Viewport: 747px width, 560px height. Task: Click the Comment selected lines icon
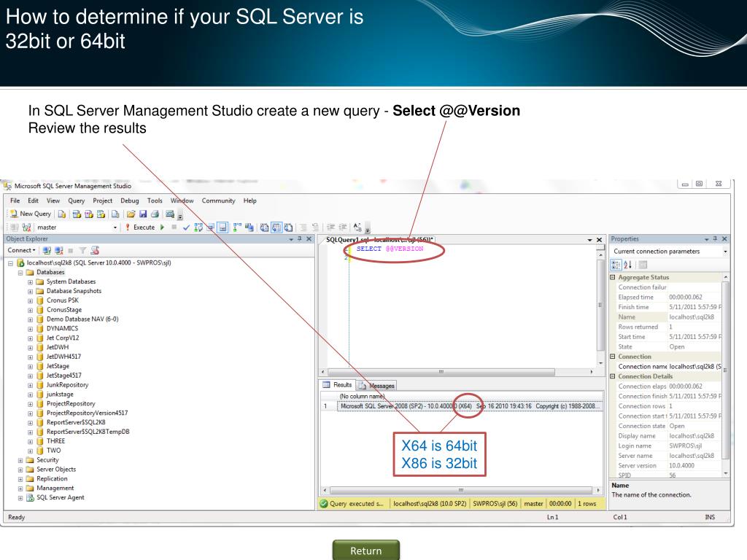tap(303, 227)
